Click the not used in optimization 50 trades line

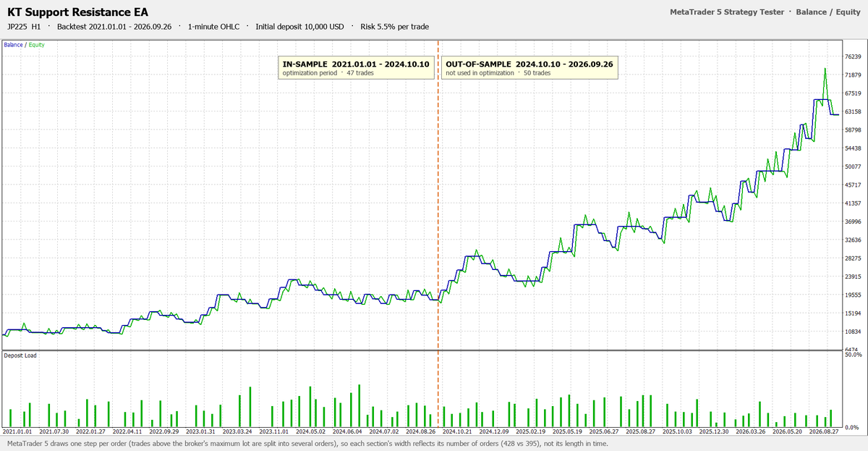[x=498, y=73]
